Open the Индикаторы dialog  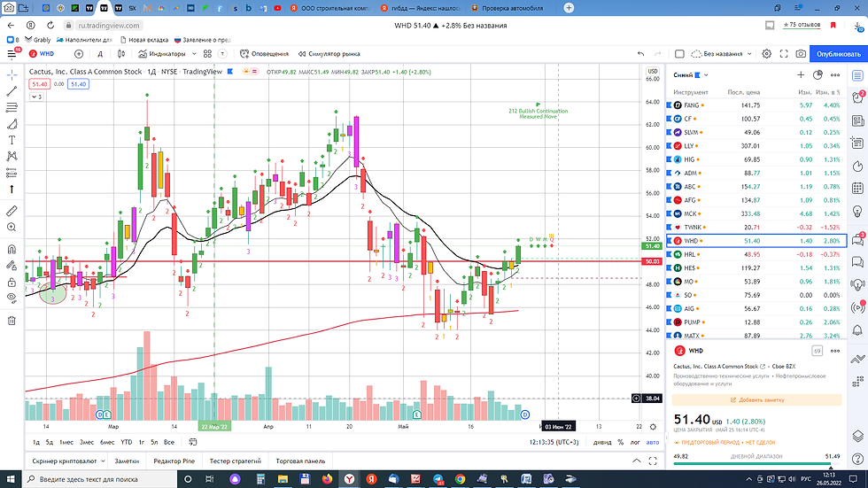pyautogui.click(x=162, y=54)
